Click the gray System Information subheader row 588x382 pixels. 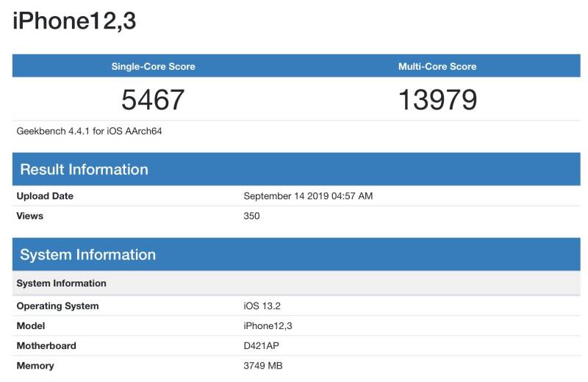coord(296,283)
